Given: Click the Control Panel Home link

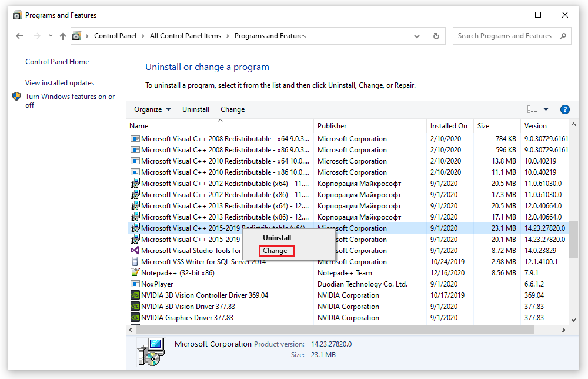Looking at the screenshot, I should tap(56, 61).
